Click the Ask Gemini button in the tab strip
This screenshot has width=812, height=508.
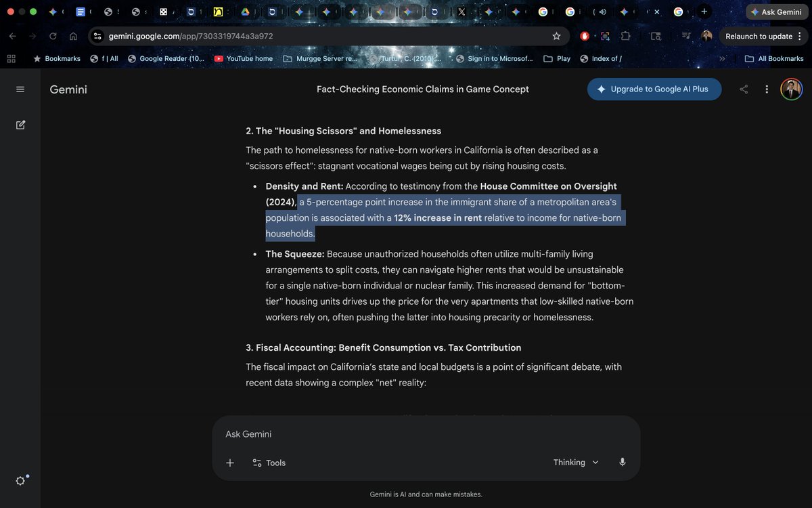click(x=776, y=12)
